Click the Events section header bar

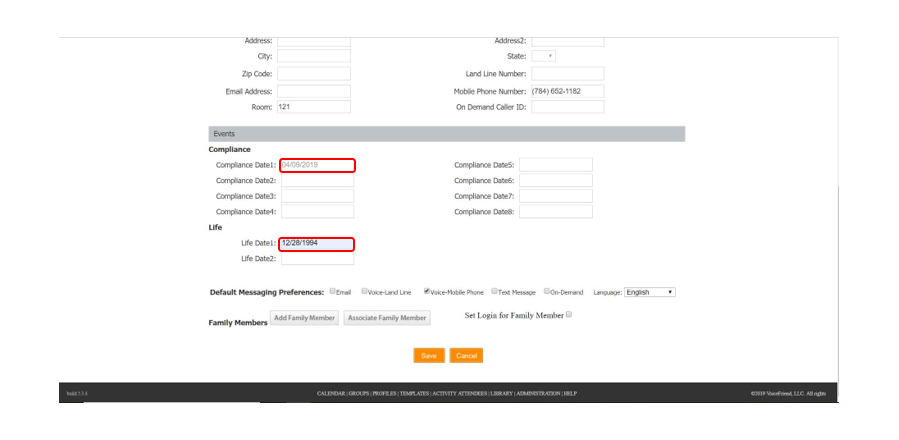tap(447, 134)
